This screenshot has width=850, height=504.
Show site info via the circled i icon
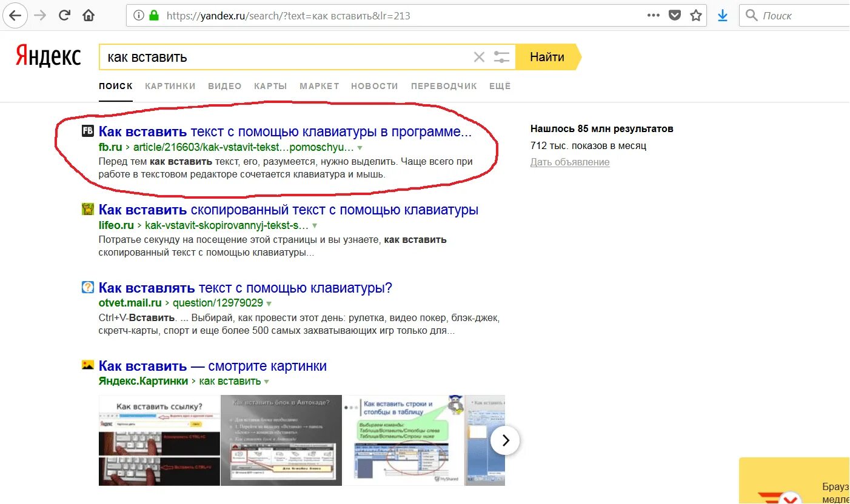click(138, 16)
